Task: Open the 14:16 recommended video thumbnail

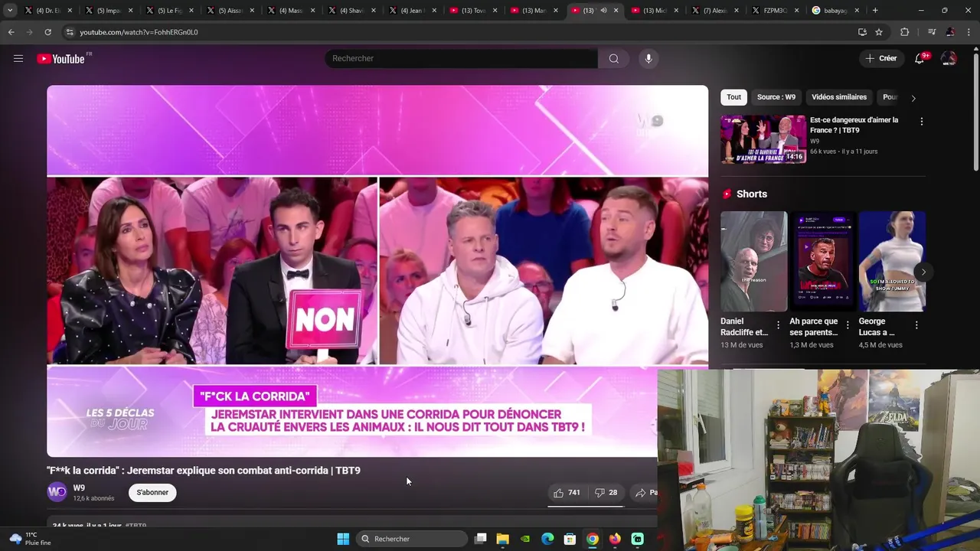Action: (x=763, y=139)
